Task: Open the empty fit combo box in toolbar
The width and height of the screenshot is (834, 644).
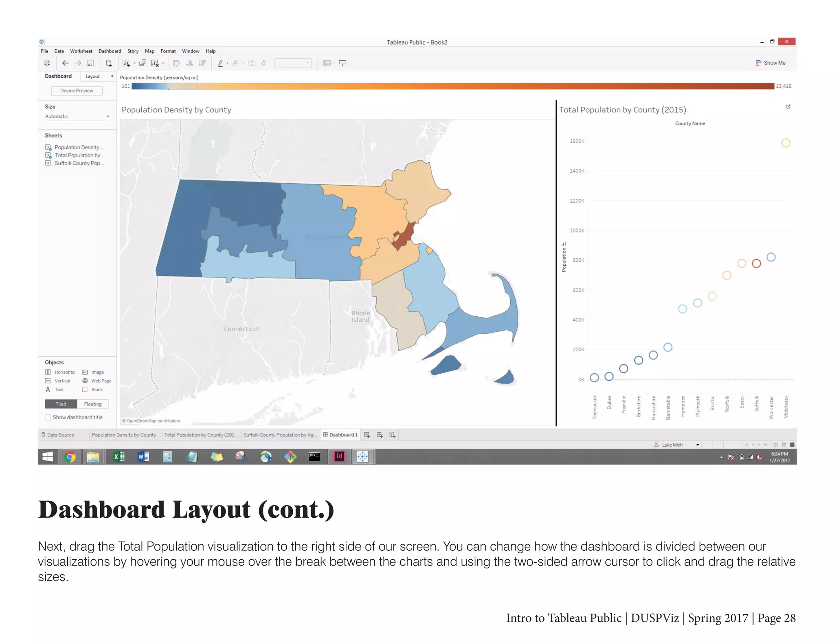Action: pyautogui.click(x=293, y=63)
